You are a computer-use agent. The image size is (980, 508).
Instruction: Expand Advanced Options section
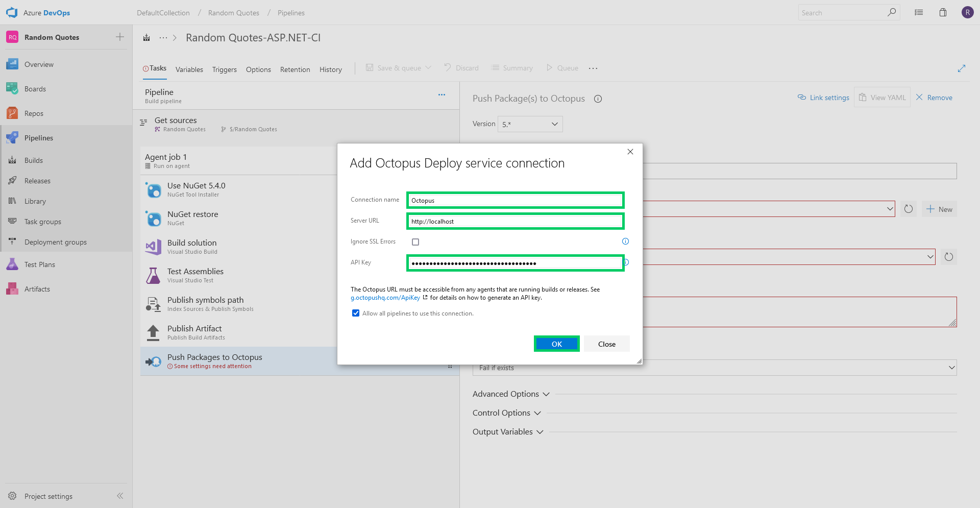click(x=511, y=394)
